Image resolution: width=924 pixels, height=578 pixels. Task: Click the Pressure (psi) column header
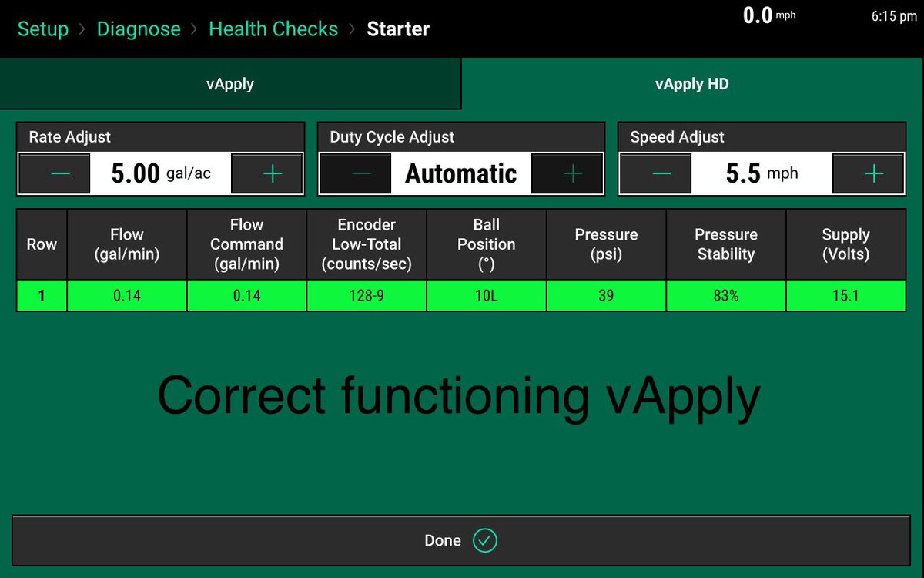click(x=606, y=244)
